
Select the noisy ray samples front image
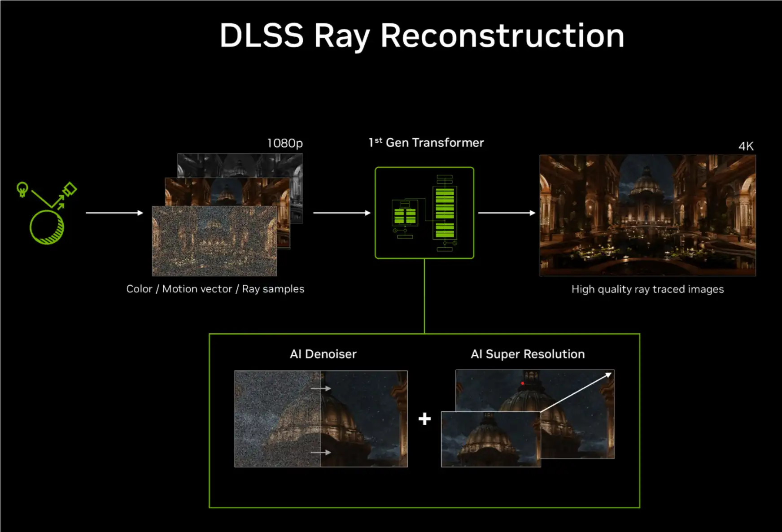pos(214,241)
